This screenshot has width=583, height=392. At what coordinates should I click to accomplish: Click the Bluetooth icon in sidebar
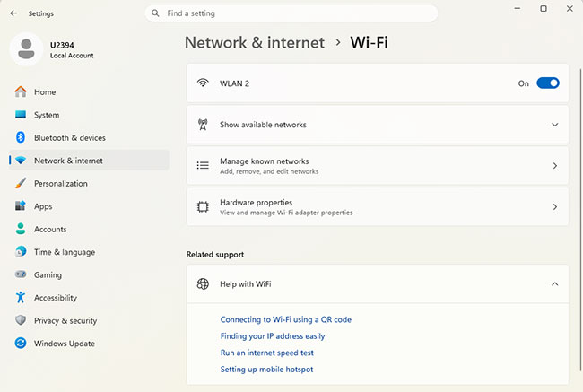(21, 137)
